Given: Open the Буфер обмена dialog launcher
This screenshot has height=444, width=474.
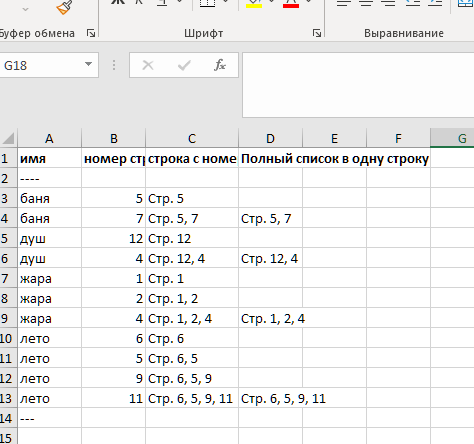Looking at the screenshot, I should pos(91,33).
